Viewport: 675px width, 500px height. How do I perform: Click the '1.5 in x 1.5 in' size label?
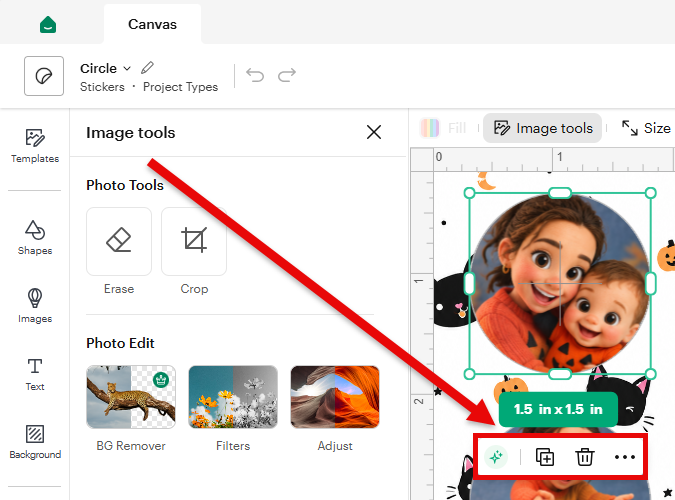click(558, 409)
